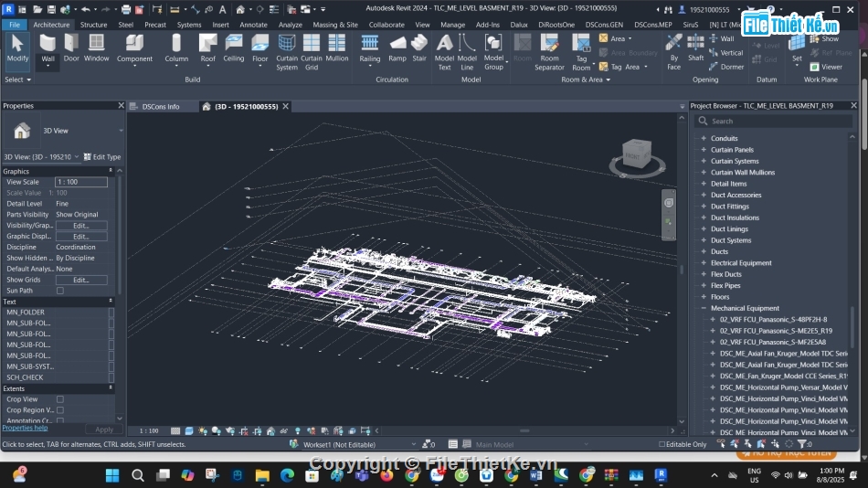Click Edit for Show Grids

click(x=80, y=281)
